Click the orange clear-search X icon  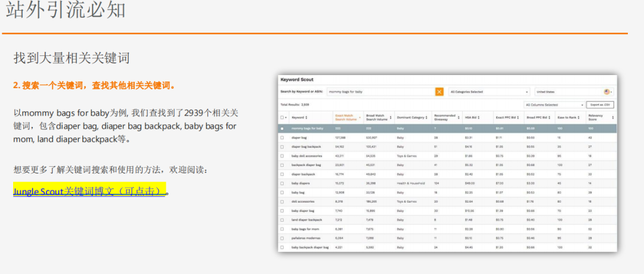[439, 92]
